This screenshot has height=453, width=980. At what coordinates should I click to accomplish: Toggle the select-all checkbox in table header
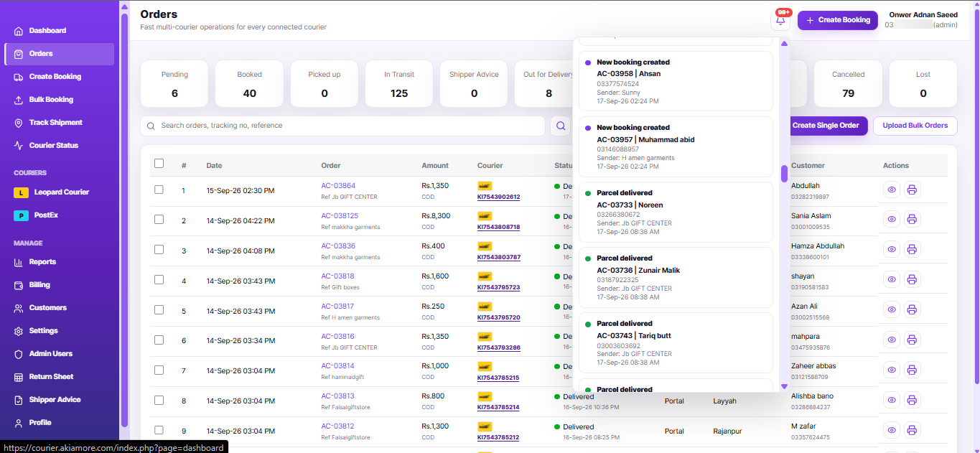159,164
